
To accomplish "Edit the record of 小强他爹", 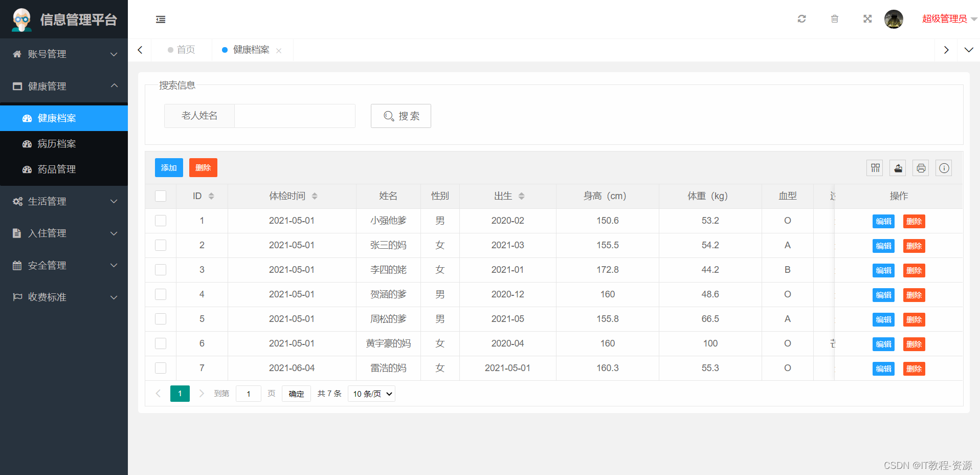I will 883,221.
